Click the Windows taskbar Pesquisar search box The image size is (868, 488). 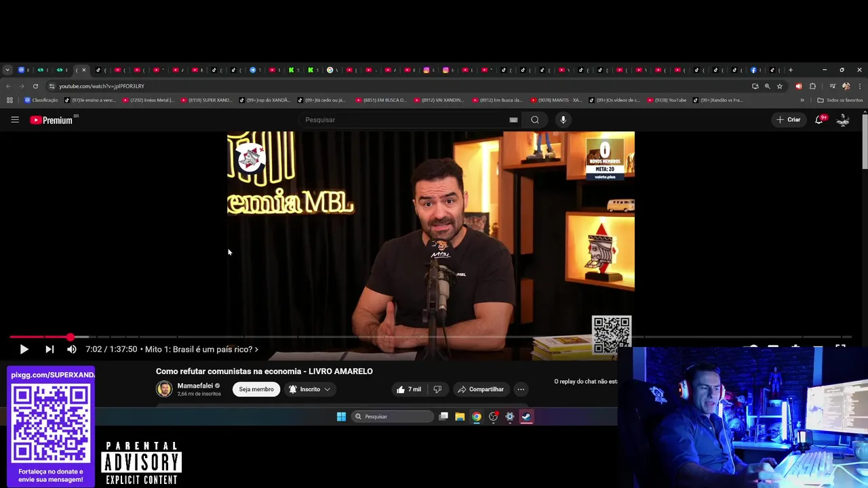pos(393,417)
